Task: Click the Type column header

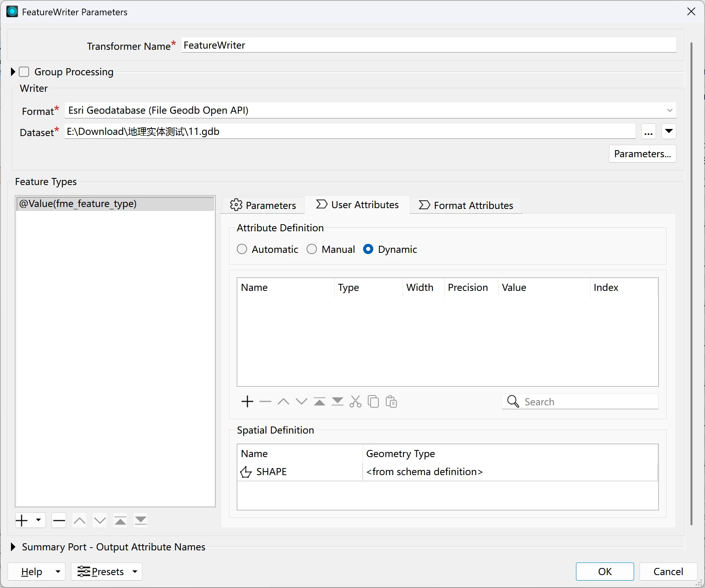Action: pos(369,288)
